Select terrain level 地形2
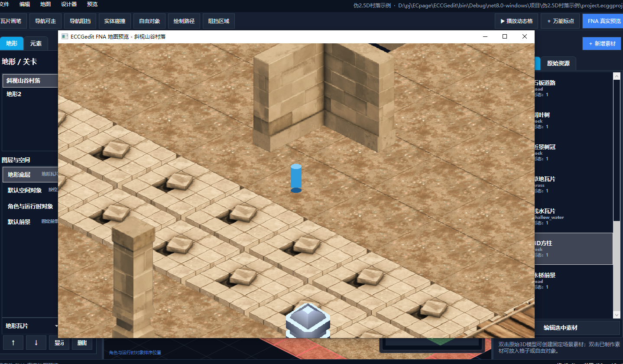This screenshot has width=623, height=364. click(30, 94)
